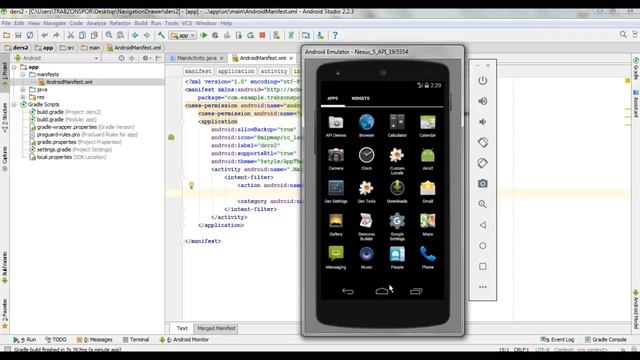The image size is (640, 360).
Task: Stop the running app with red square
Action: [262, 36]
